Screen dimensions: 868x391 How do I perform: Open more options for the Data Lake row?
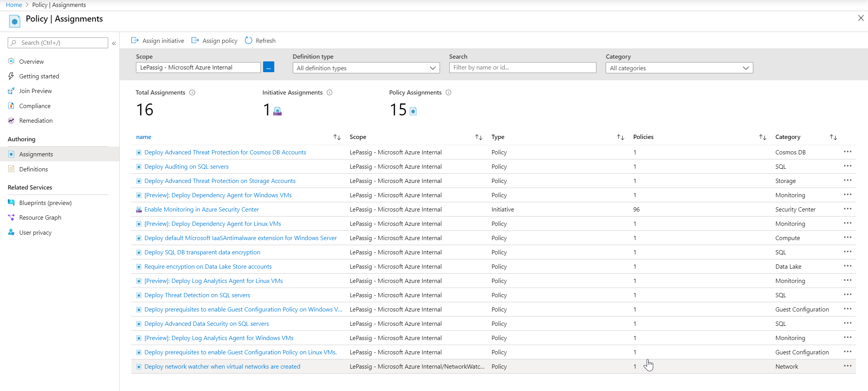(x=848, y=266)
